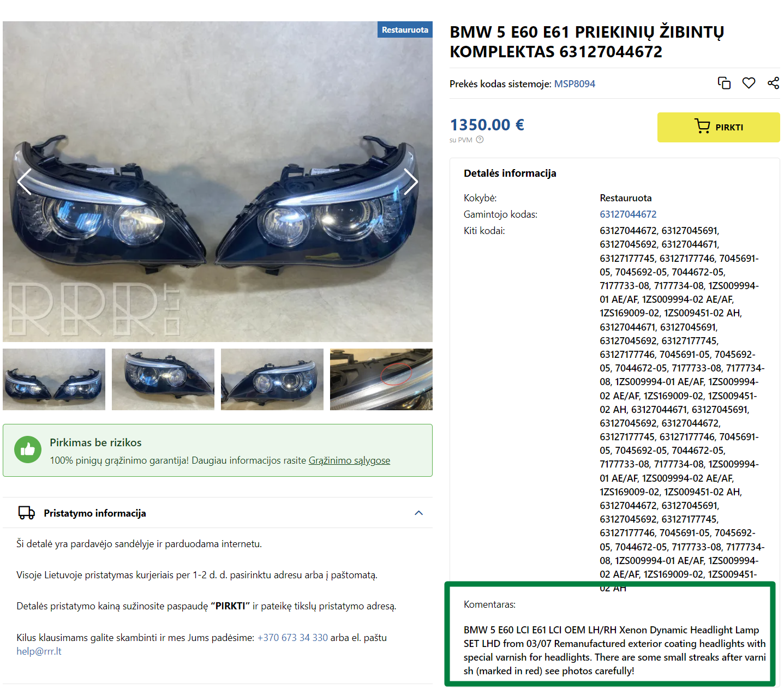784x689 pixels.
Task: Select the first thumbnail showing both headlights
Action: point(54,379)
